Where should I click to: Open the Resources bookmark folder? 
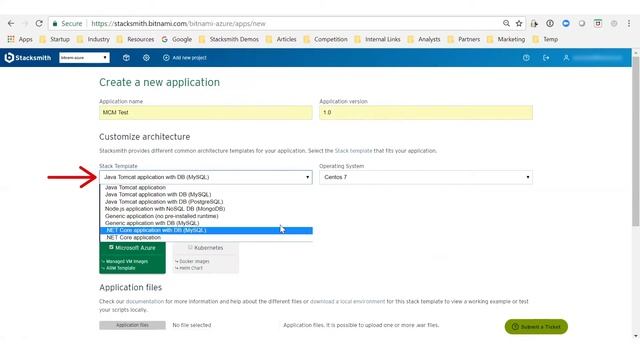(x=135, y=39)
